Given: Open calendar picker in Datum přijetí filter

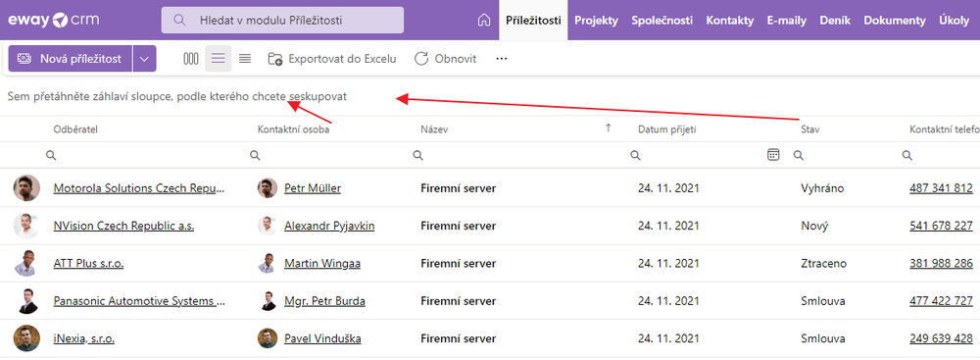Looking at the screenshot, I should pyautogui.click(x=773, y=155).
